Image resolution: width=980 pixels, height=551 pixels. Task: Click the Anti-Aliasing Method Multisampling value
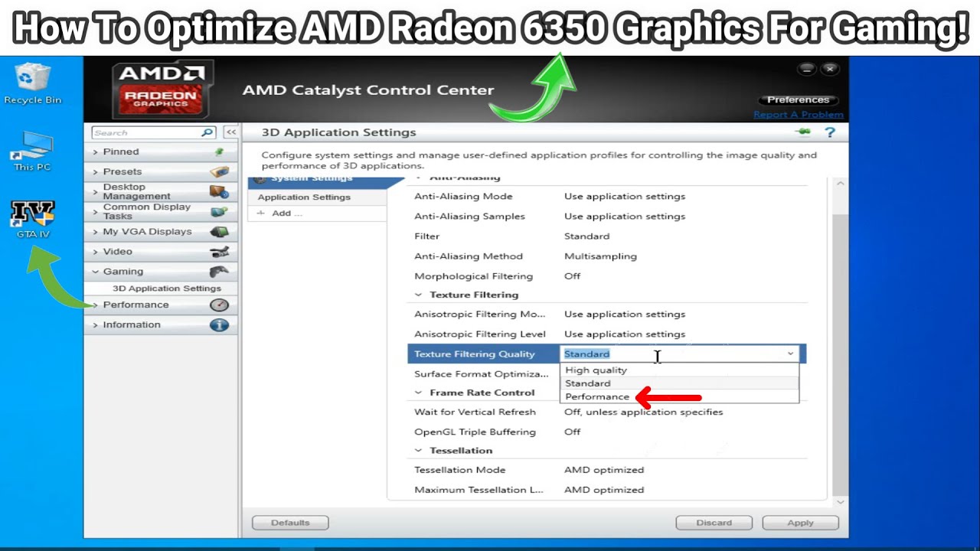(x=600, y=256)
